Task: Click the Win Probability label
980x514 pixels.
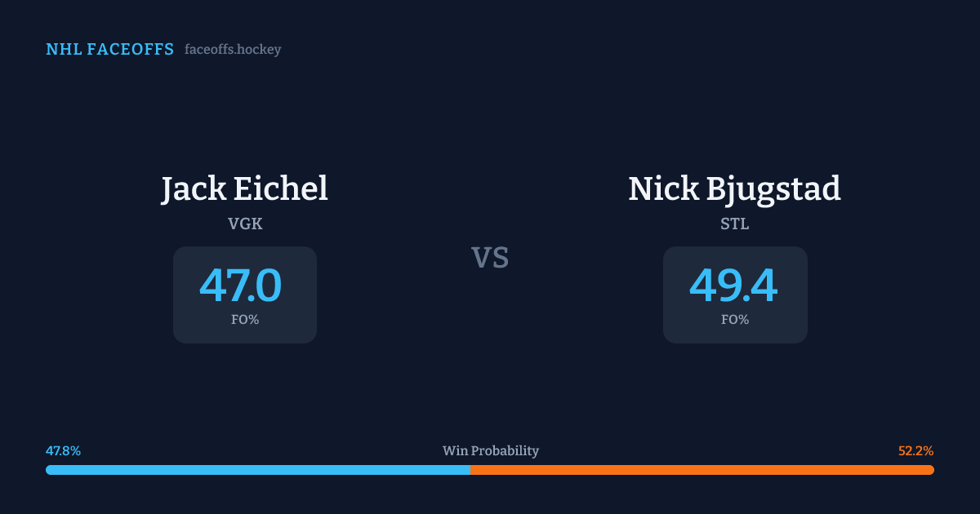Action: tap(490, 451)
